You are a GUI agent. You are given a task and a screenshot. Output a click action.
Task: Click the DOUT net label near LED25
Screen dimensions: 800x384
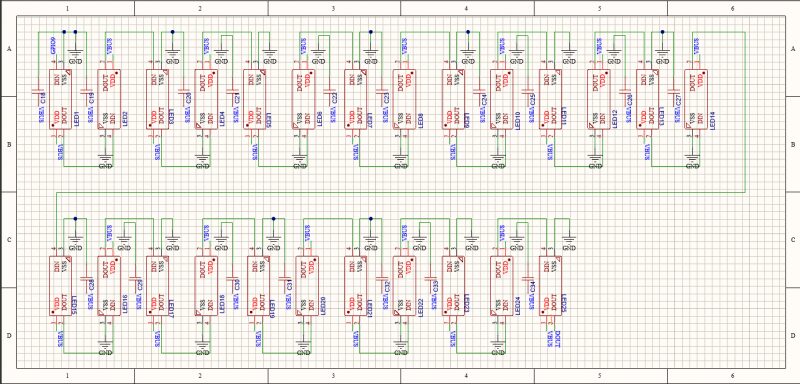[558, 339]
